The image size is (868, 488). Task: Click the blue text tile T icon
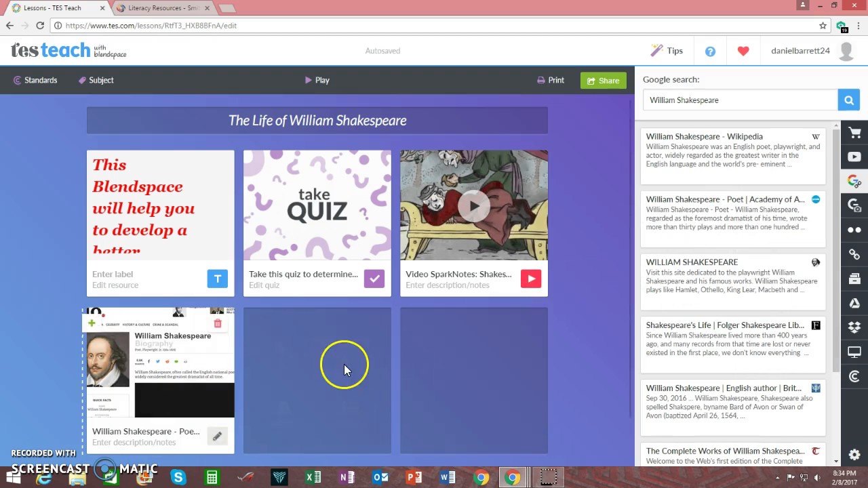(218, 279)
